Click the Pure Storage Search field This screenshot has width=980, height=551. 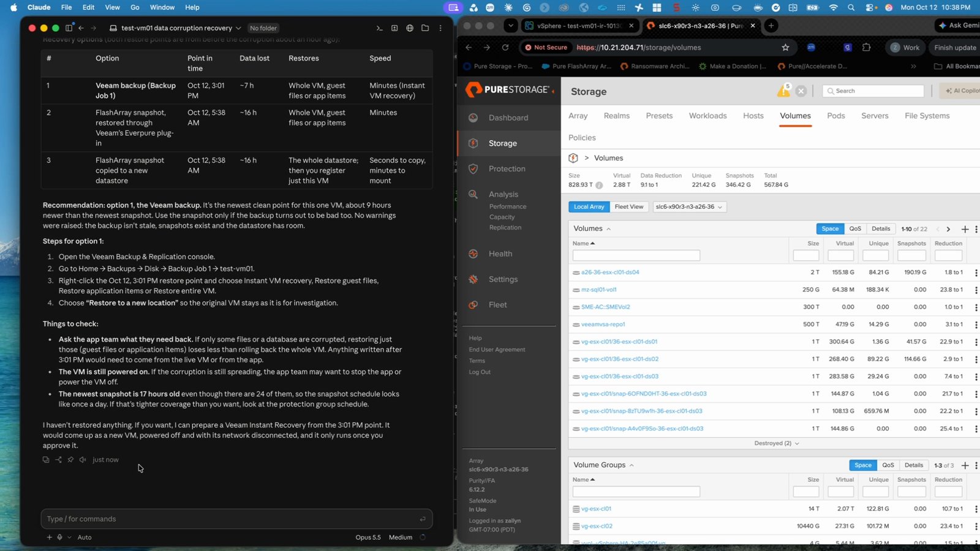tap(873, 91)
